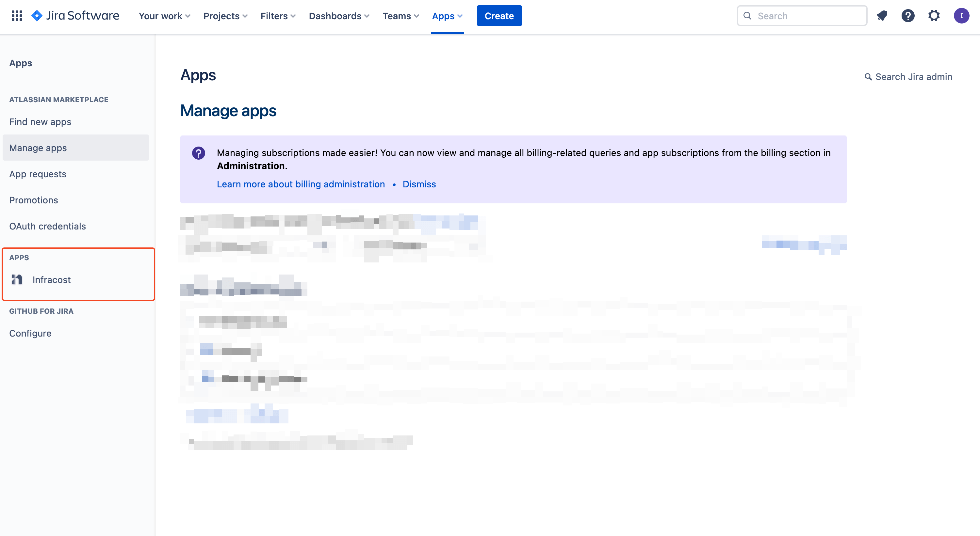Screen dimensions: 980x536
Task: Open the help question mark icon
Action: pos(908,16)
